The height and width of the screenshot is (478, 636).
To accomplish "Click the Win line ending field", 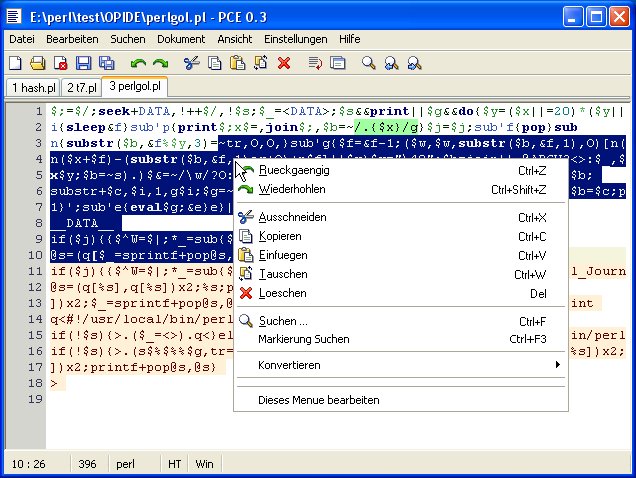I will [x=204, y=464].
